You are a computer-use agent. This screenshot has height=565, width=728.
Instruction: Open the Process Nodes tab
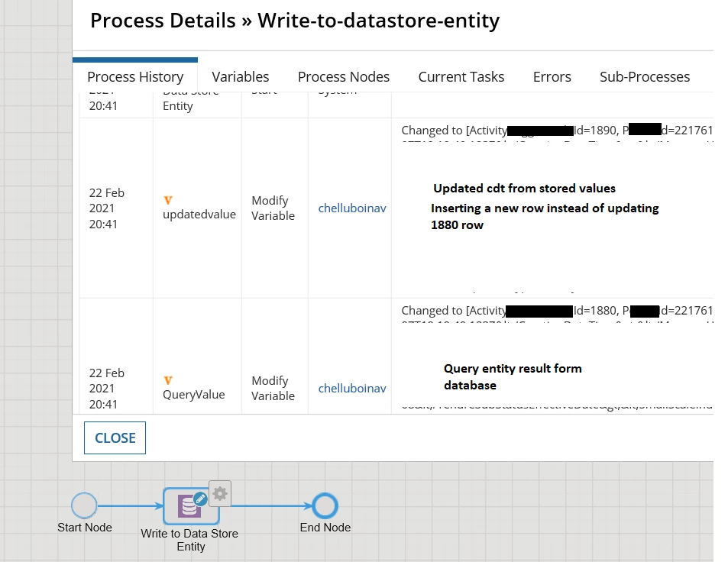coord(344,76)
